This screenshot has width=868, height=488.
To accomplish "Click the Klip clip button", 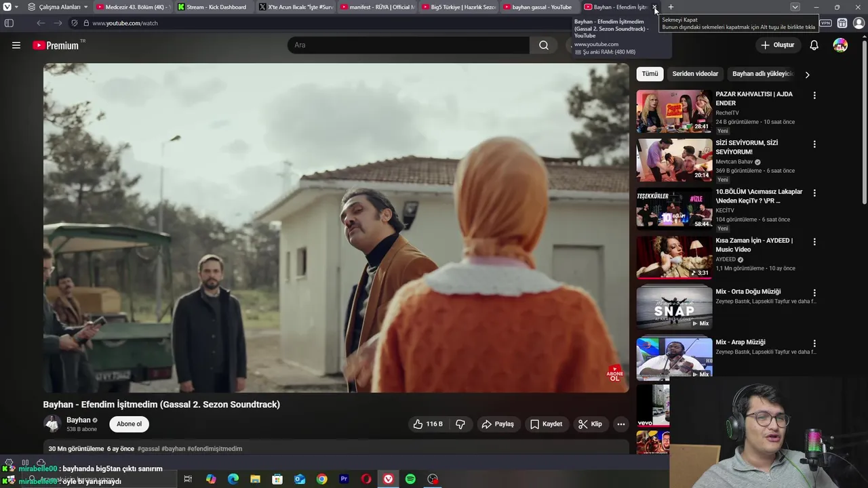I will click(x=589, y=424).
